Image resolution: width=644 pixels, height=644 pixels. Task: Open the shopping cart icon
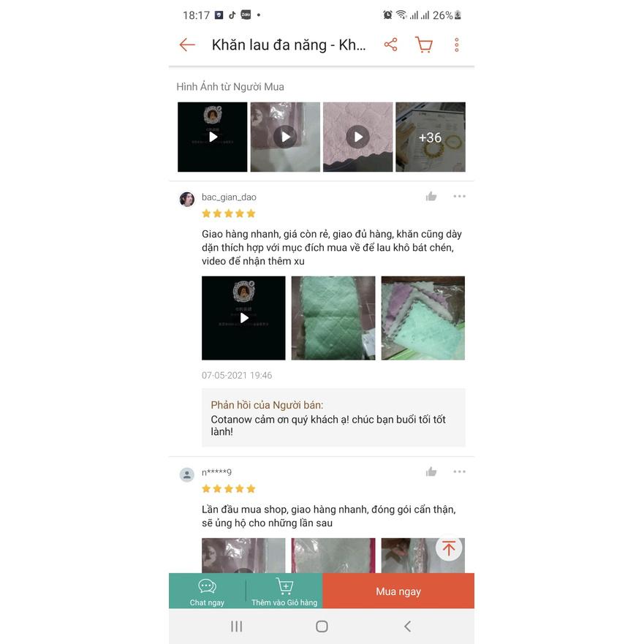click(424, 45)
